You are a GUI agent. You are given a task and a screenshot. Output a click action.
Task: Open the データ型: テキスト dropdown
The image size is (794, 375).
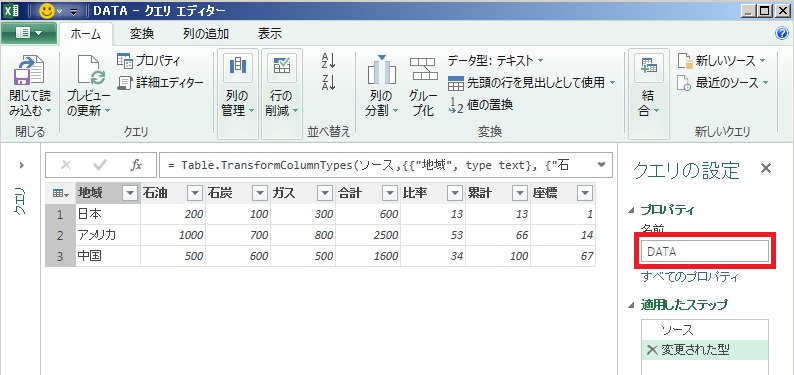click(495, 61)
